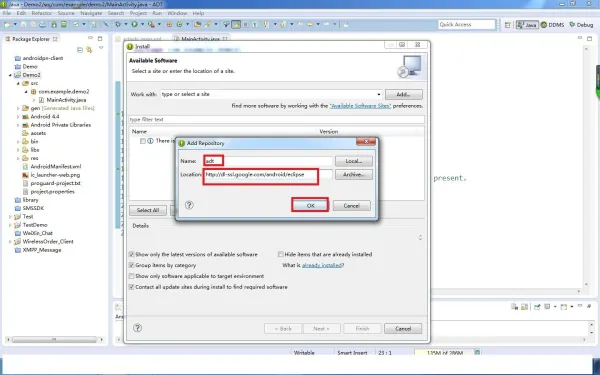The image size is (600, 375).
Task: Enable Hide items already installed checkbox
Action: (280, 254)
